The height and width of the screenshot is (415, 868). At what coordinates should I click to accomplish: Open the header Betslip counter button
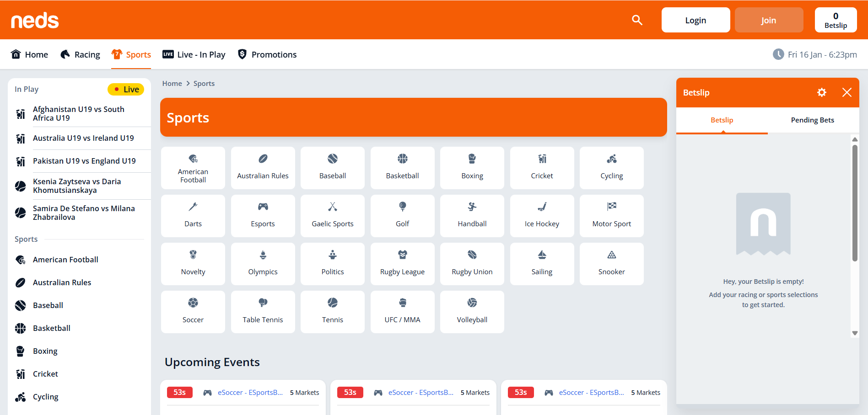(x=836, y=20)
